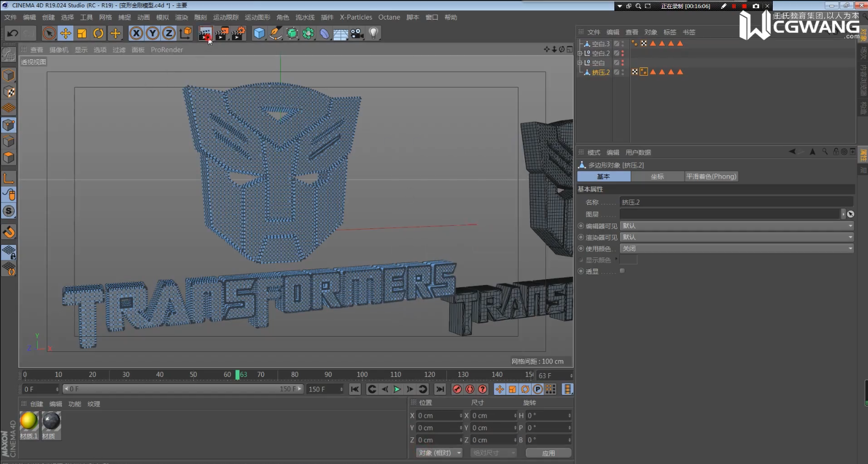The image size is (868, 464).
Task: Click the Enable Axis L icon
Action: 9,178
